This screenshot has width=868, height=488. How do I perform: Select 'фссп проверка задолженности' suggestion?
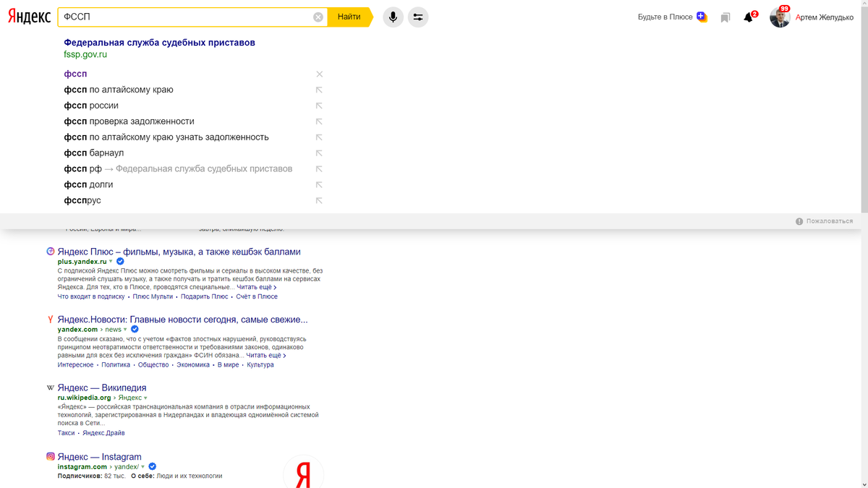(x=129, y=121)
